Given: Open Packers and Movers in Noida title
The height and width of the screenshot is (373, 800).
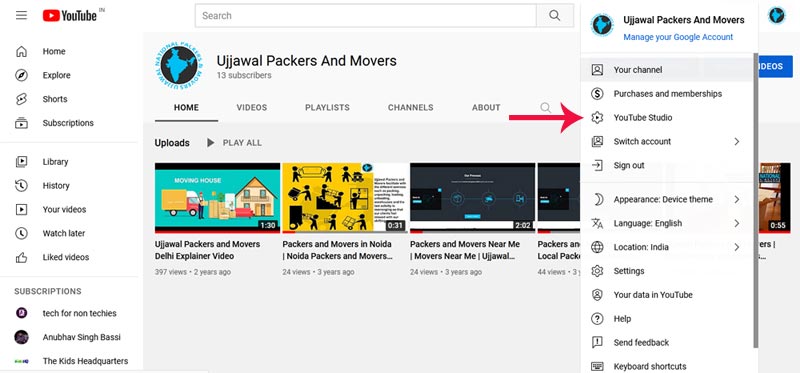Looking at the screenshot, I should click(x=338, y=250).
